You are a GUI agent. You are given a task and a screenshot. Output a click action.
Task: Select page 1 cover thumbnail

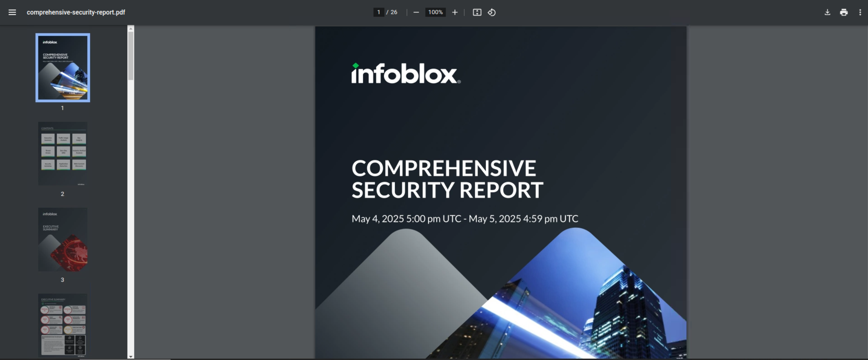pyautogui.click(x=63, y=68)
